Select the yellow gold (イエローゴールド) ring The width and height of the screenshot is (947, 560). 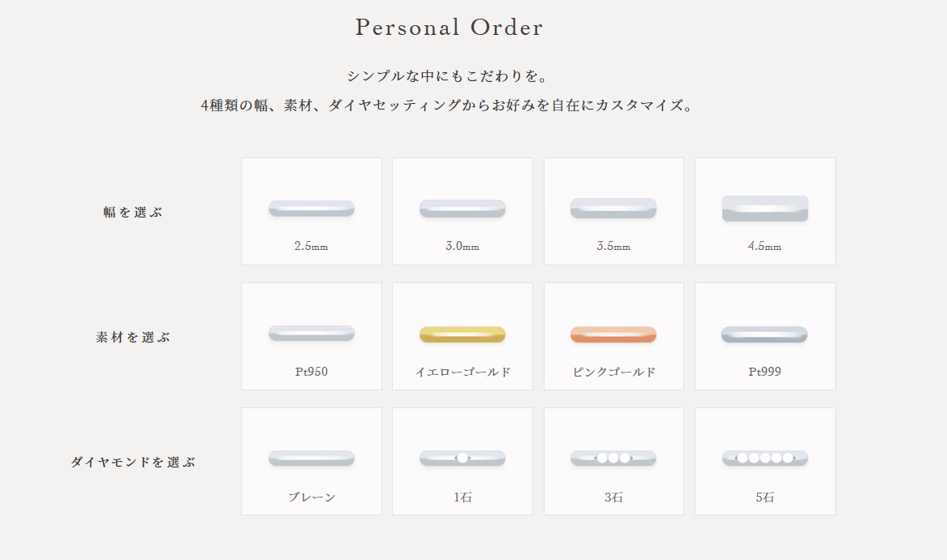pos(462,337)
